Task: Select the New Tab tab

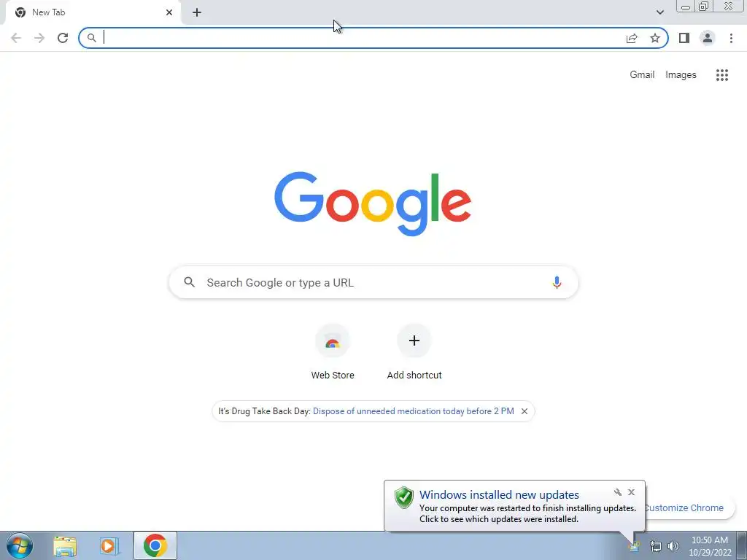Action: [93, 12]
